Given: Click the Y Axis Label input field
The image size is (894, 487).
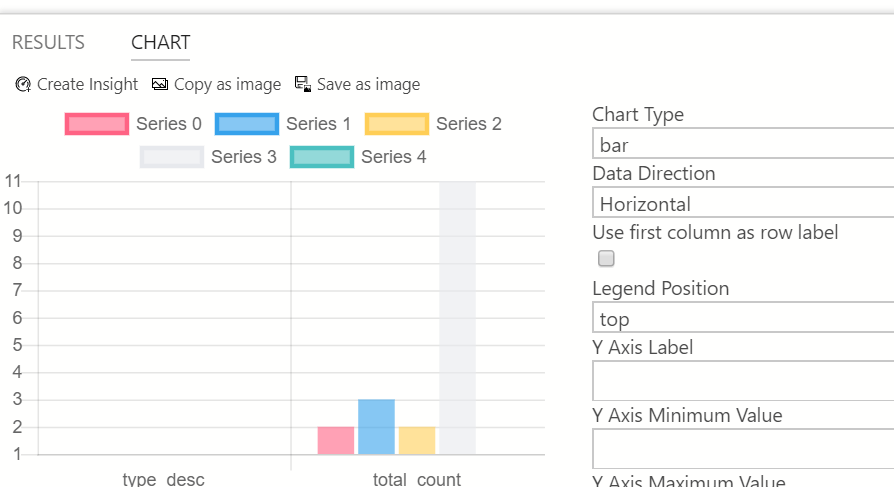Looking at the screenshot, I should click(x=742, y=381).
